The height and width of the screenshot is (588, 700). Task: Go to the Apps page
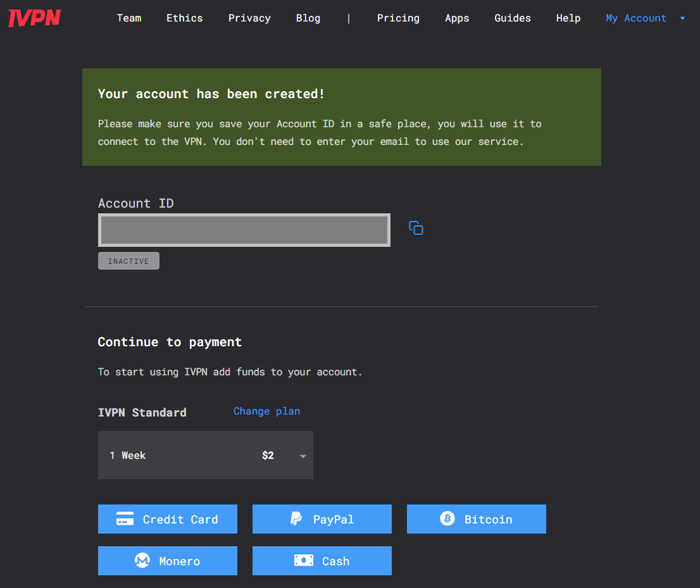click(x=457, y=18)
